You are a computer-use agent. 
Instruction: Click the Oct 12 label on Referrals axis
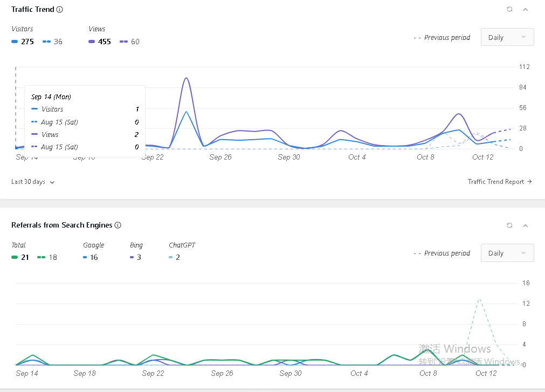486,374
